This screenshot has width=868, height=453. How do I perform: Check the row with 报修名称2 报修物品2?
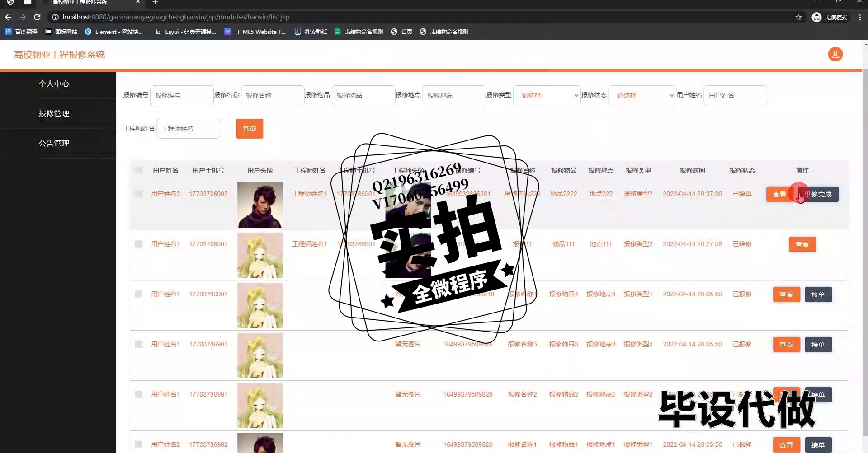point(139,394)
